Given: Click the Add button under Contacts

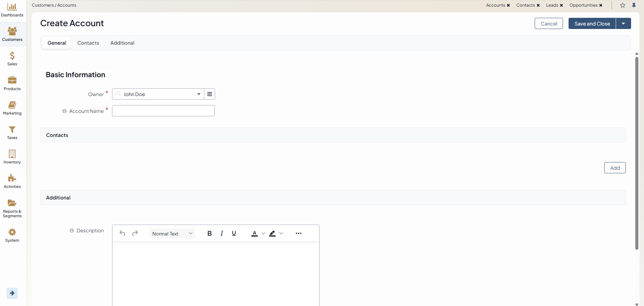Looking at the screenshot, I should coord(615,168).
